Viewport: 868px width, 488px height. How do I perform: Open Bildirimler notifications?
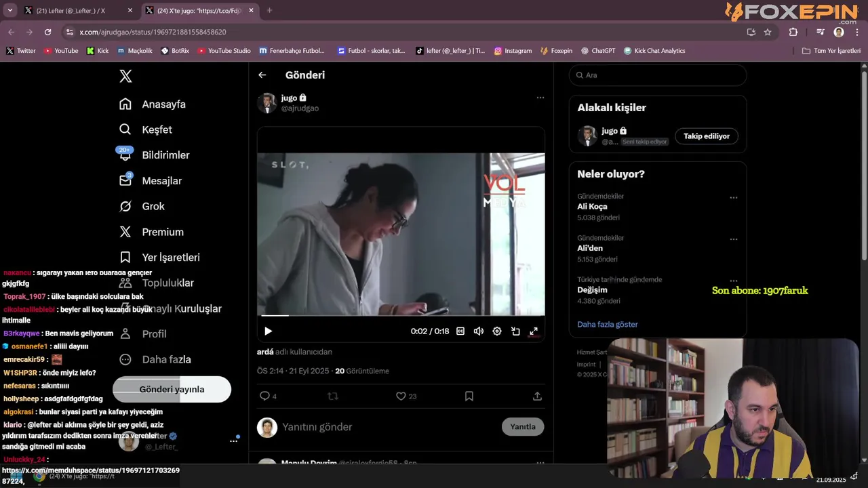(x=155, y=155)
